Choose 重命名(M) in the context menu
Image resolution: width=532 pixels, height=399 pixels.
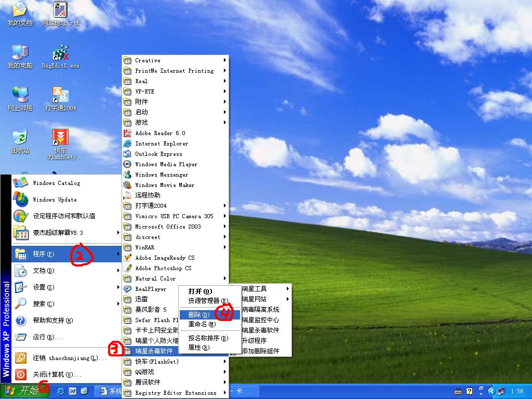tap(209, 324)
